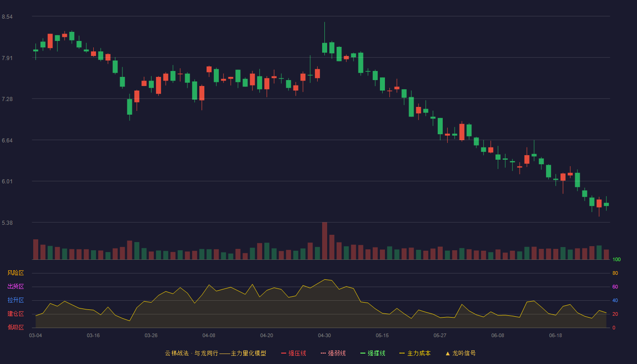
Task: Click the 低吸区 zone label
Action: (15, 327)
